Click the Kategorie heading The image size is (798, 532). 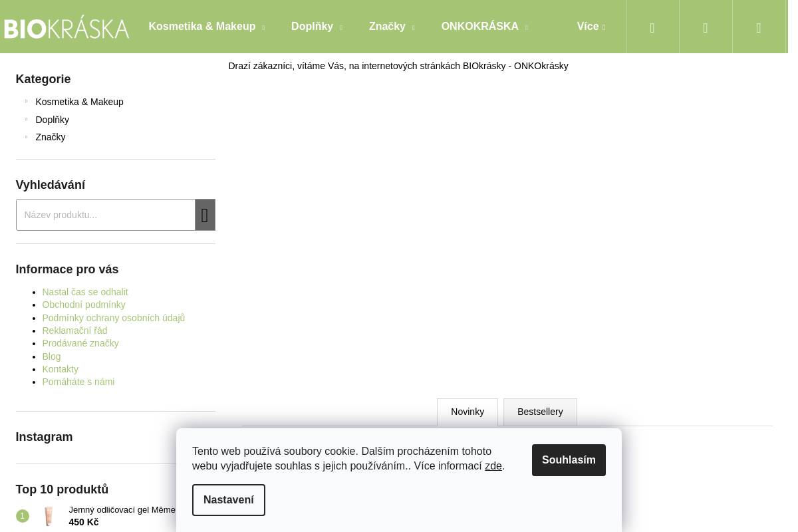pos(43,79)
